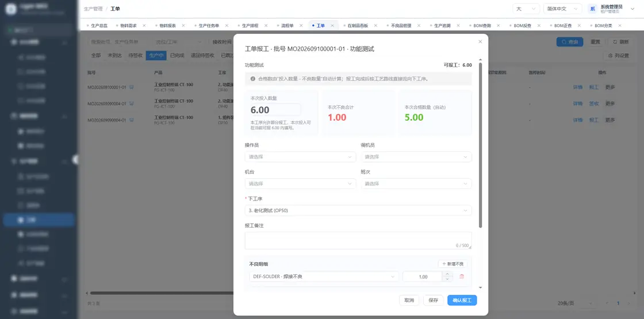Go to page 1 in pagination

coord(618,303)
